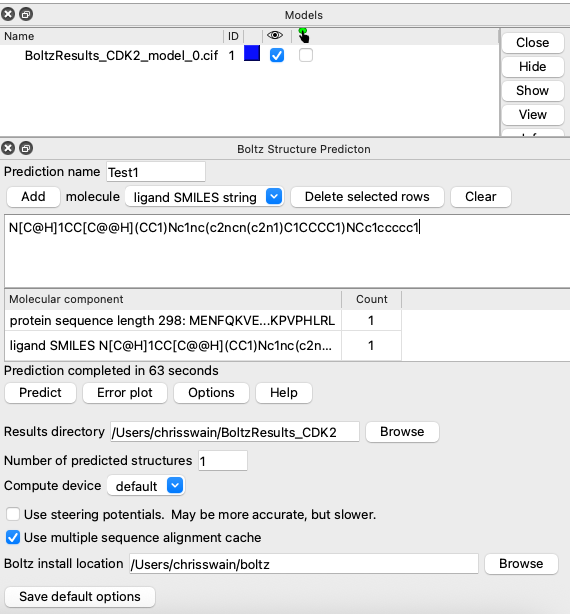The width and height of the screenshot is (570, 614).
Task: Browse for the Results directory
Action: tap(402, 432)
